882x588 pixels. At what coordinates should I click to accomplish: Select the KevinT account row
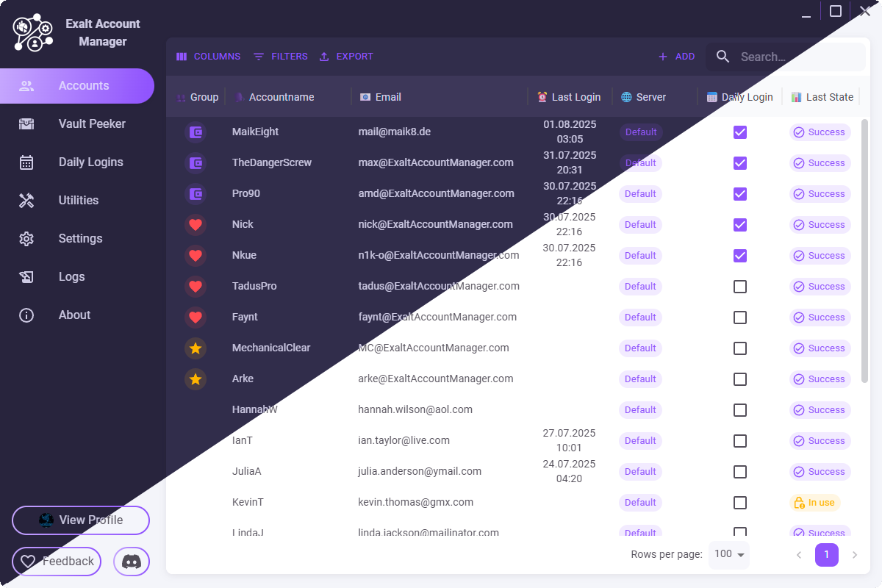(x=513, y=503)
